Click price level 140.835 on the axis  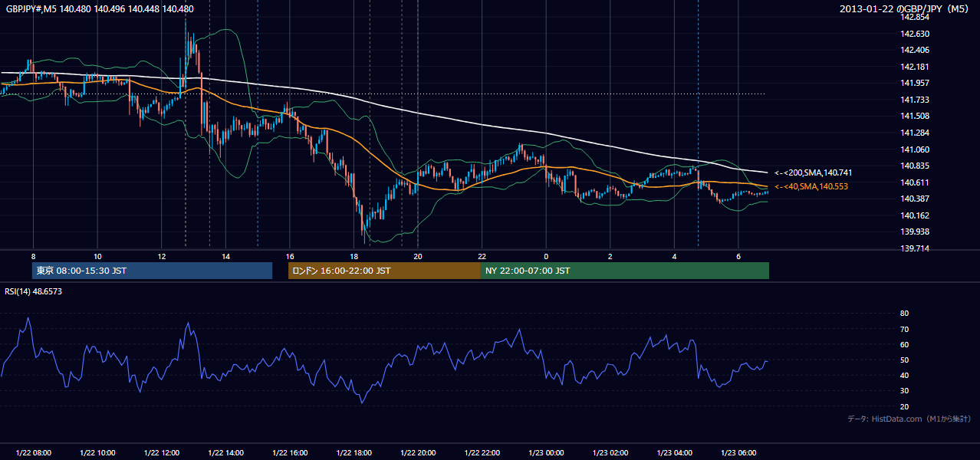point(914,166)
